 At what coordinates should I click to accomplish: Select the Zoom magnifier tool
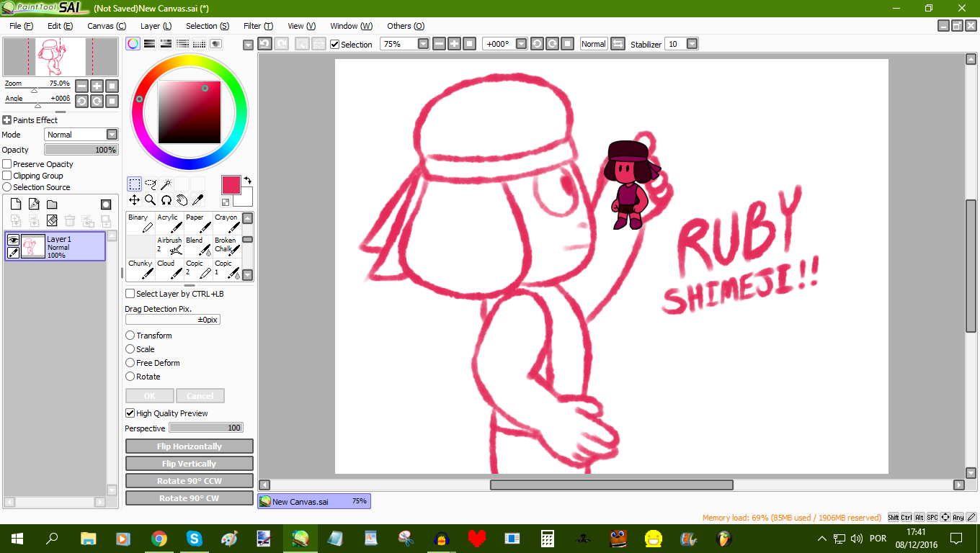point(151,199)
